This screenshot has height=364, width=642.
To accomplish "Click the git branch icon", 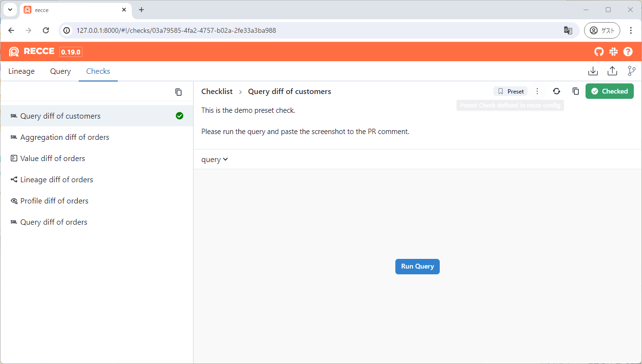I will click(631, 71).
